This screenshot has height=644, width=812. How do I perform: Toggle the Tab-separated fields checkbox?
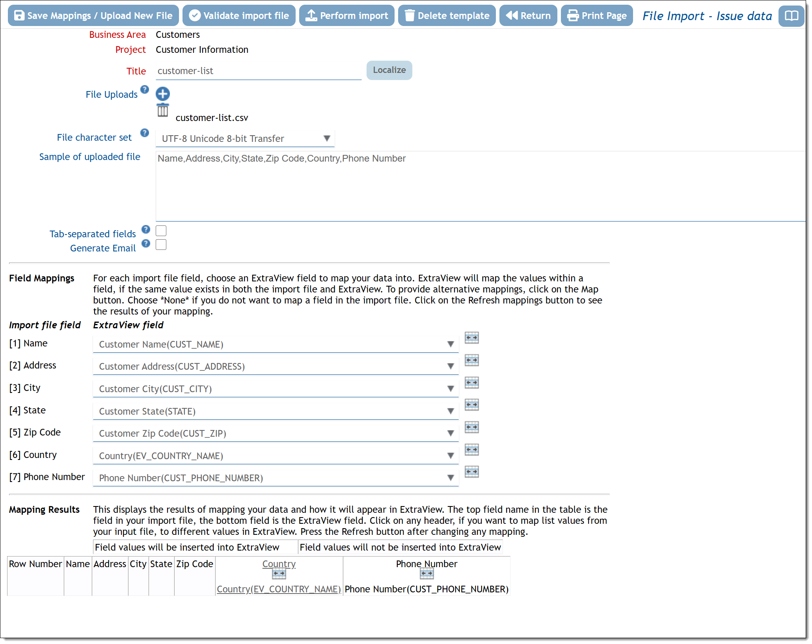161,231
